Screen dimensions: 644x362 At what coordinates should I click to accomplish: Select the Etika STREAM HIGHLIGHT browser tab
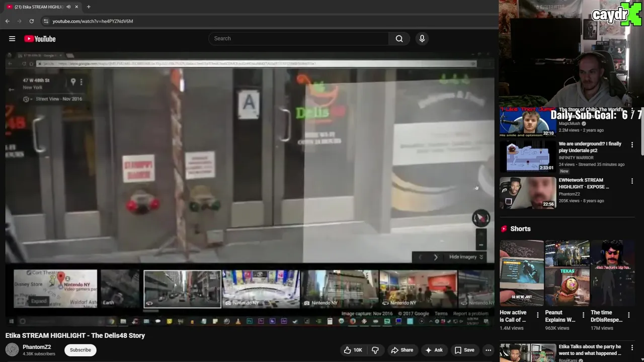pos(42,7)
